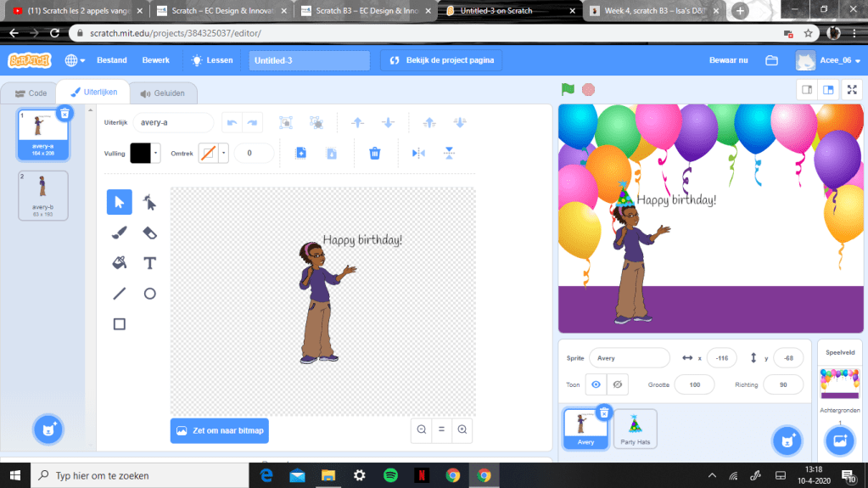Select the Text tool
The height and width of the screenshot is (488, 868).
click(x=149, y=263)
